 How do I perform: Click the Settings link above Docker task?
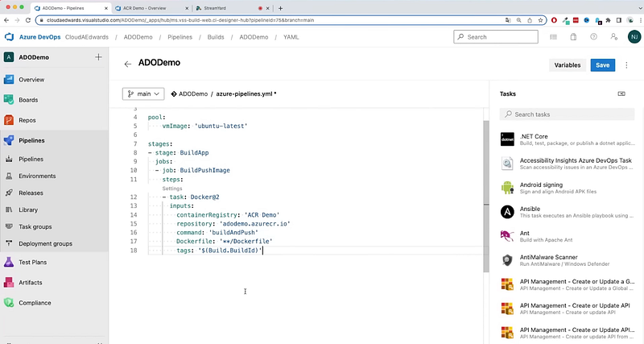tap(172, 189)
